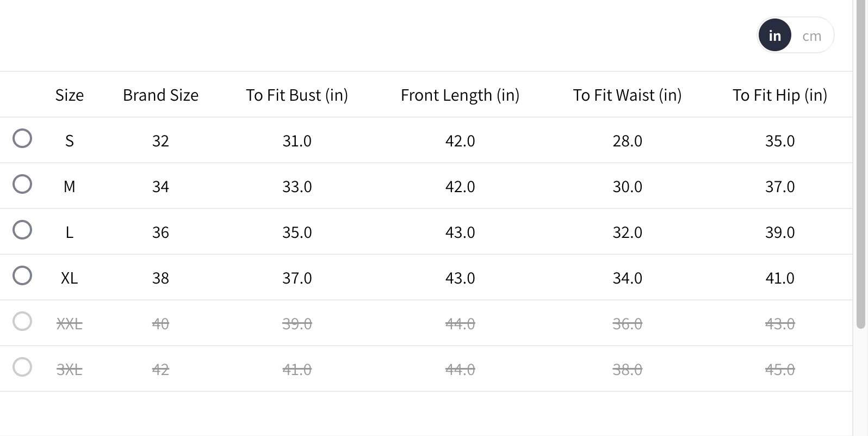Click the Brand Size column header
This screenshot has height=436, width=868.
coord(160,95)
